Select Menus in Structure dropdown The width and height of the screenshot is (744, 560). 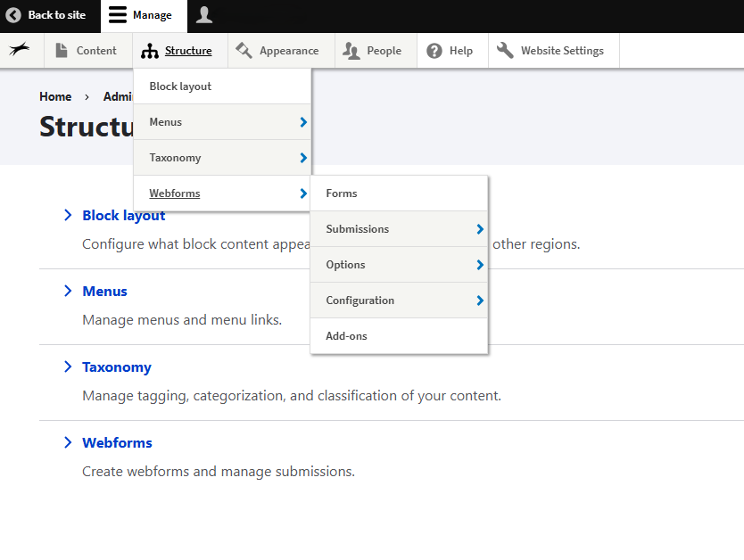click(222, 122)
